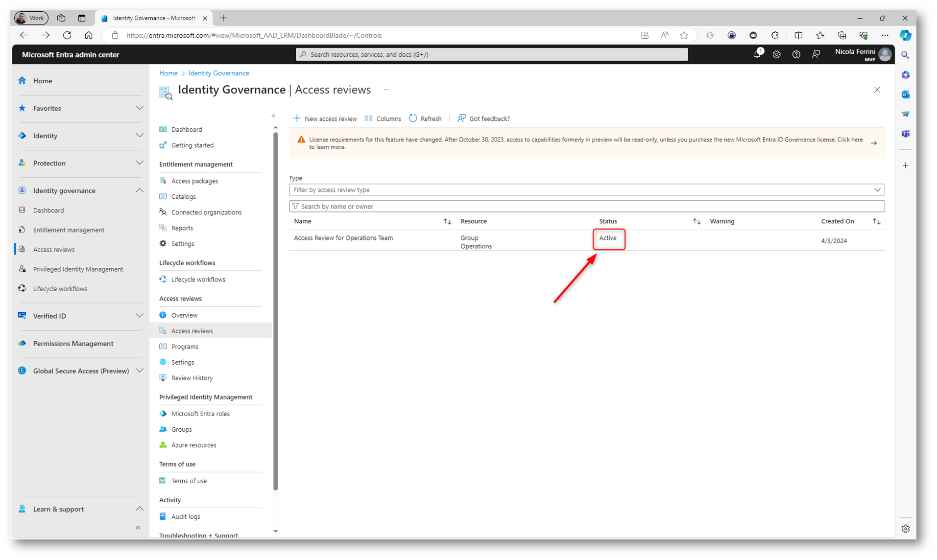The height and width of the screenshot is (560, 937).
Task: Expand the Verified ID section
Action: click(140, 316)
